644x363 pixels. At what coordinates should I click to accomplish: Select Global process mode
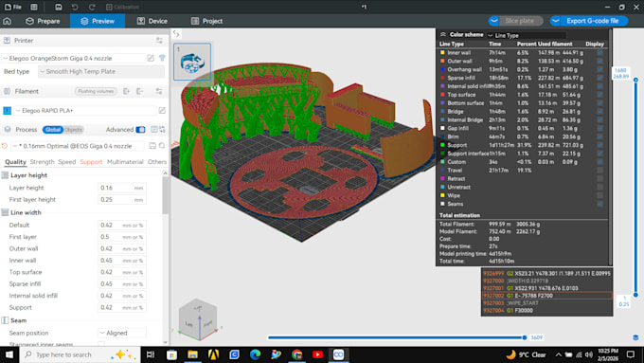pos(53,130)
